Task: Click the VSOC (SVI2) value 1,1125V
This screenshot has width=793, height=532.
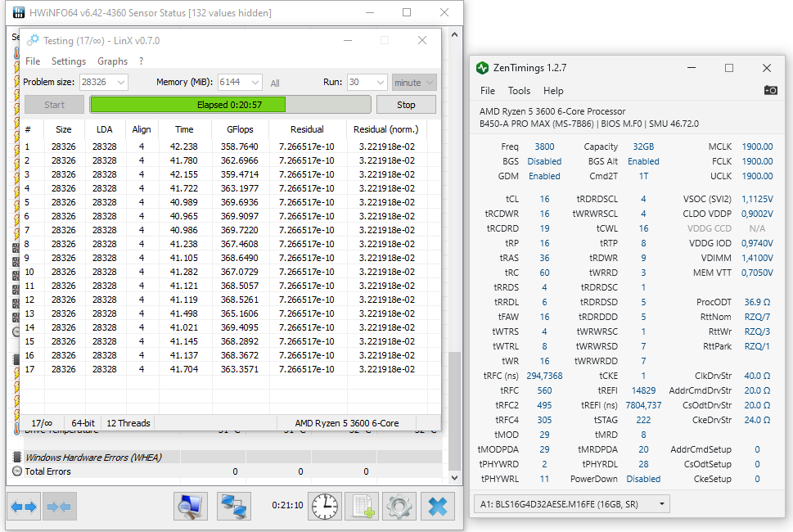Action: pos(757,199)
